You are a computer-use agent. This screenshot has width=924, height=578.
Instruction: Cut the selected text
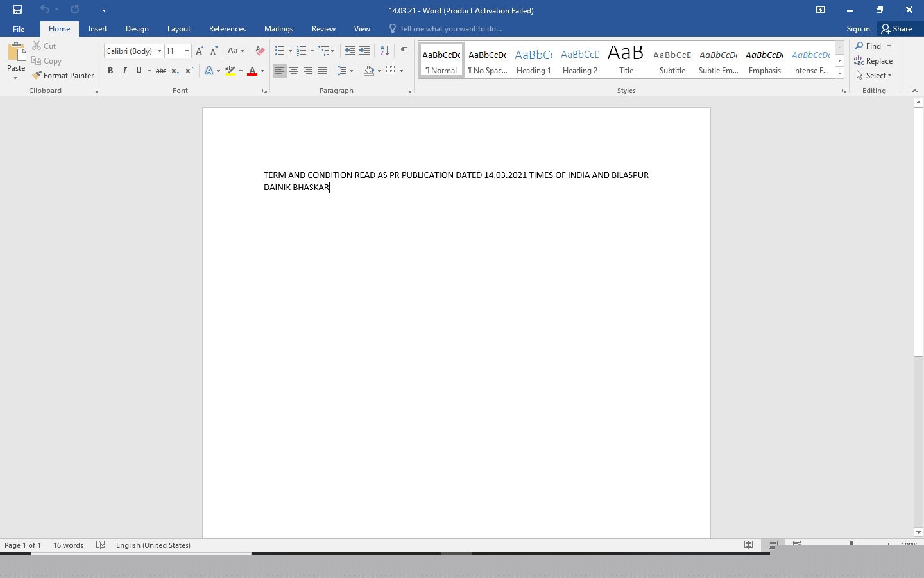point(44,46)
